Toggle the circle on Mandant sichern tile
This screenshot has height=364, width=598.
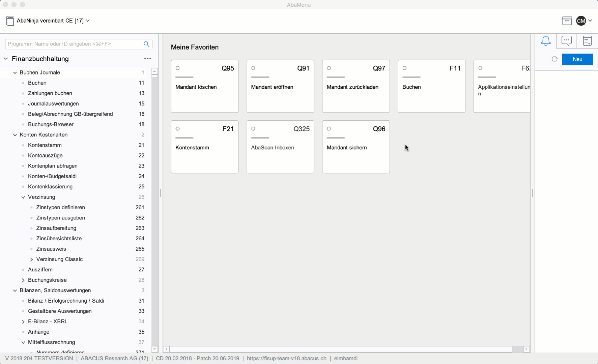tap(329, 129)
